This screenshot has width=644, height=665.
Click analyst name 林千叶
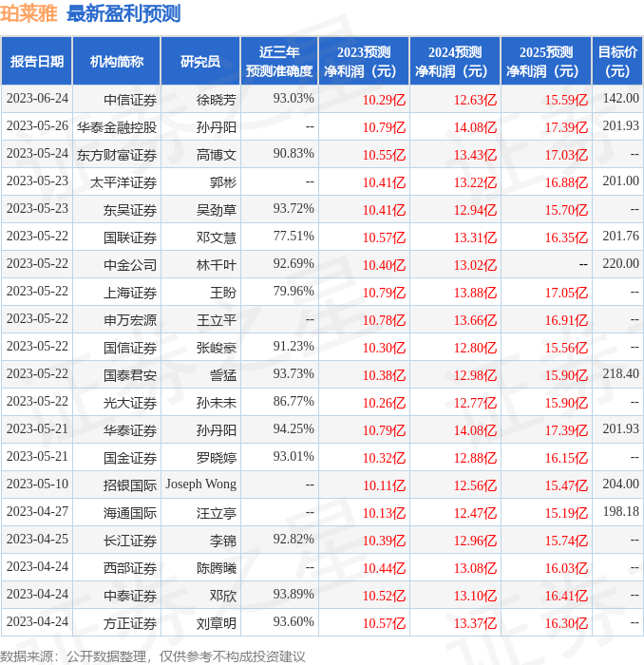tap(217, 265)
